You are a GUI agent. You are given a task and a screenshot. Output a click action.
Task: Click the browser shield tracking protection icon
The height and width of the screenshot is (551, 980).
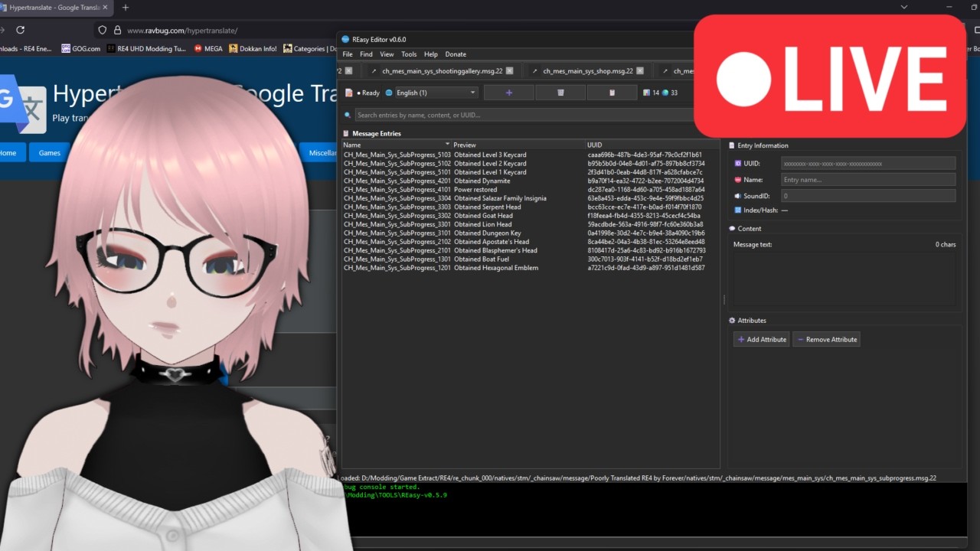(102, 30)
